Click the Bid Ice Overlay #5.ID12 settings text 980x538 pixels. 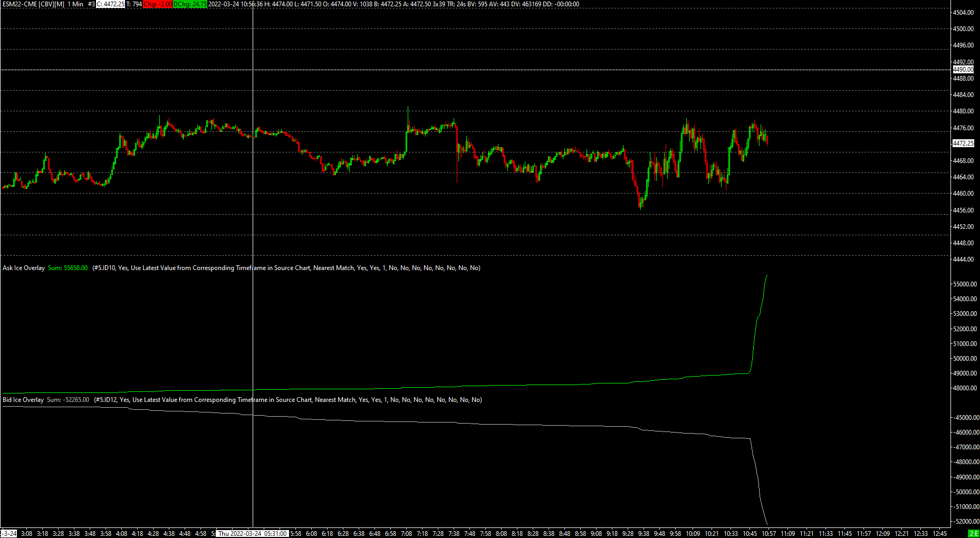tap(288, 400)
